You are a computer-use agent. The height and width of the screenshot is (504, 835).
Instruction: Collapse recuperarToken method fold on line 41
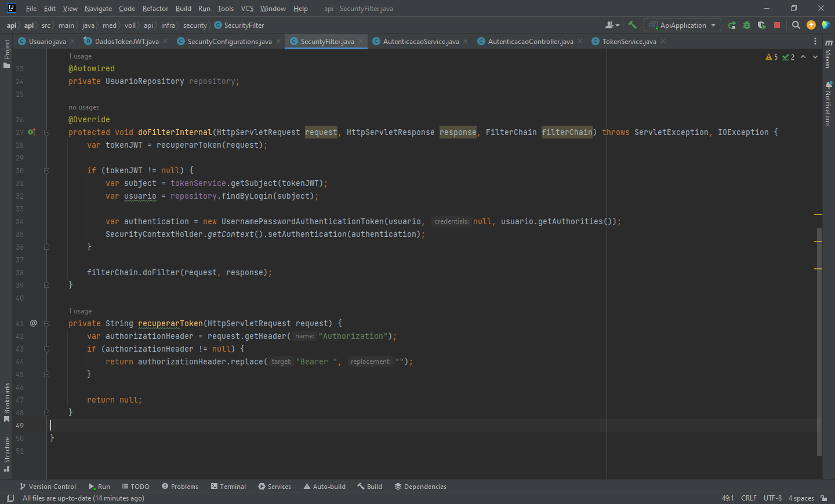click(46, 323)
